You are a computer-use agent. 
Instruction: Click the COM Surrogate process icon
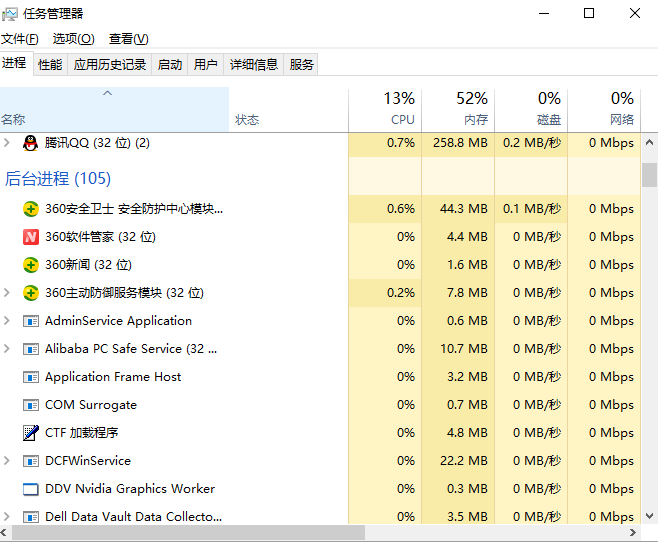tap(30, 405)
